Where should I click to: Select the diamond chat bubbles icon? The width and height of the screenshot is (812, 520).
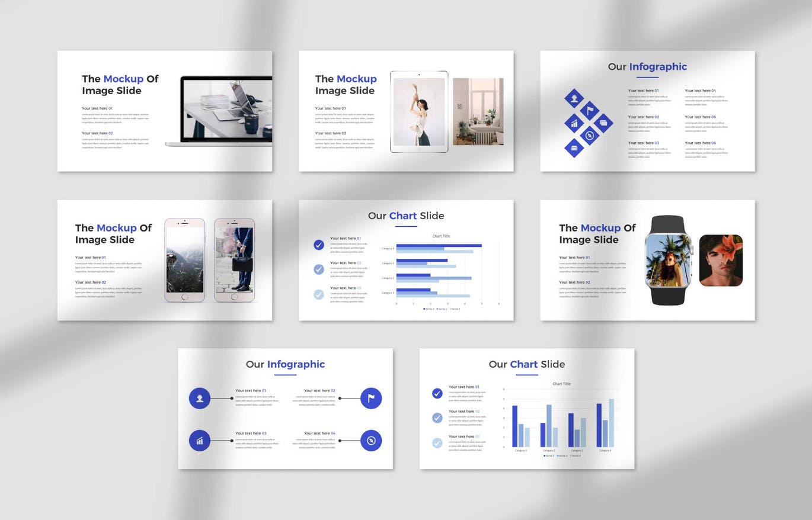[x=603, y=123]
